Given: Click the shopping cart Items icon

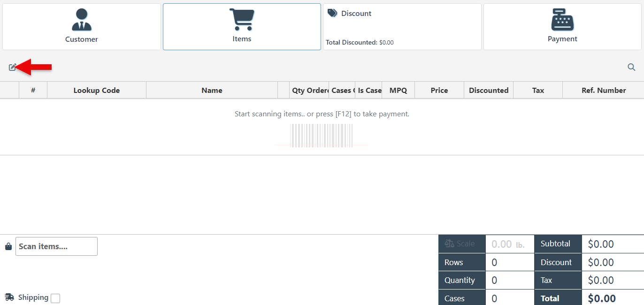Looking at the screenshot, I should [242, 20].
